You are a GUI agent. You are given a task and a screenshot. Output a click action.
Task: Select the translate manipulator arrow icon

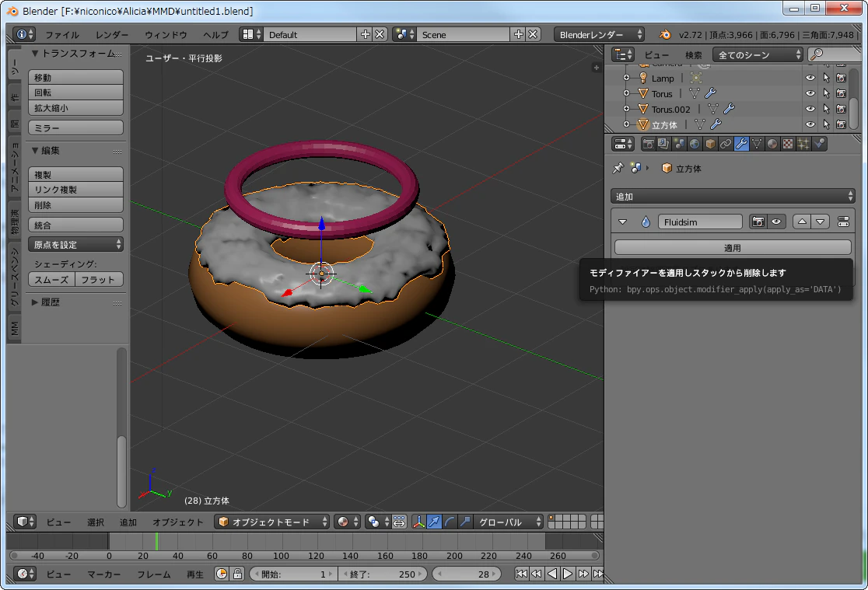coord(435,522)
